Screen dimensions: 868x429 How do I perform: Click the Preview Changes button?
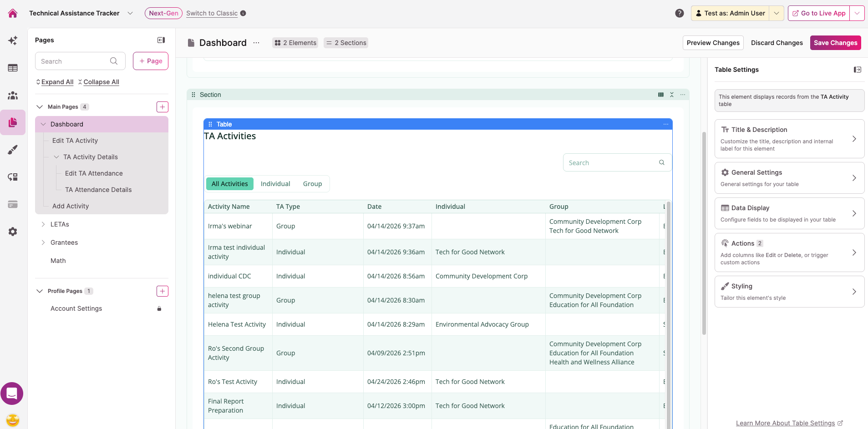(x=713, y=43)
